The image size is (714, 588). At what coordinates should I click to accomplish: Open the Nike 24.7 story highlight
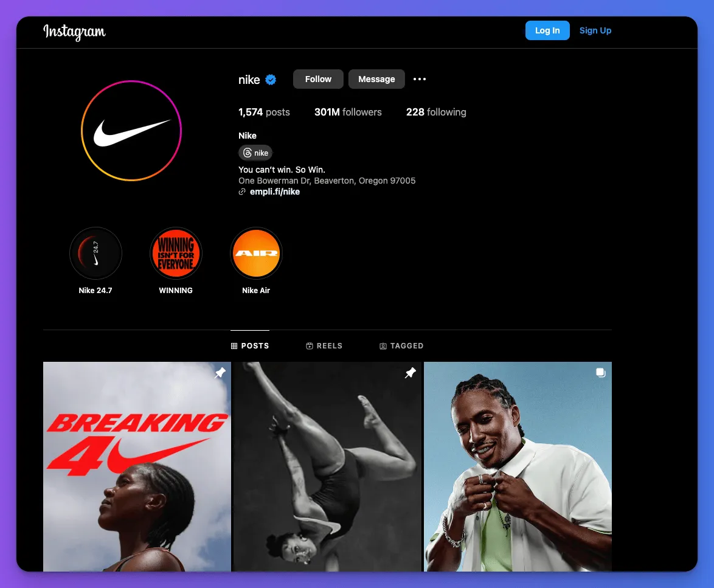click(95, 253)
